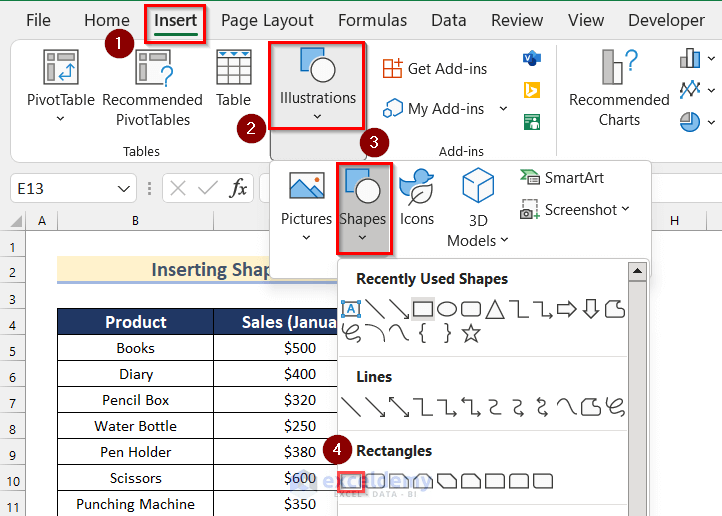The width and height of the screenshot is (722, 516).
Task: Expand the 3D Models dropdown arrow
Action: click(504, 240)
